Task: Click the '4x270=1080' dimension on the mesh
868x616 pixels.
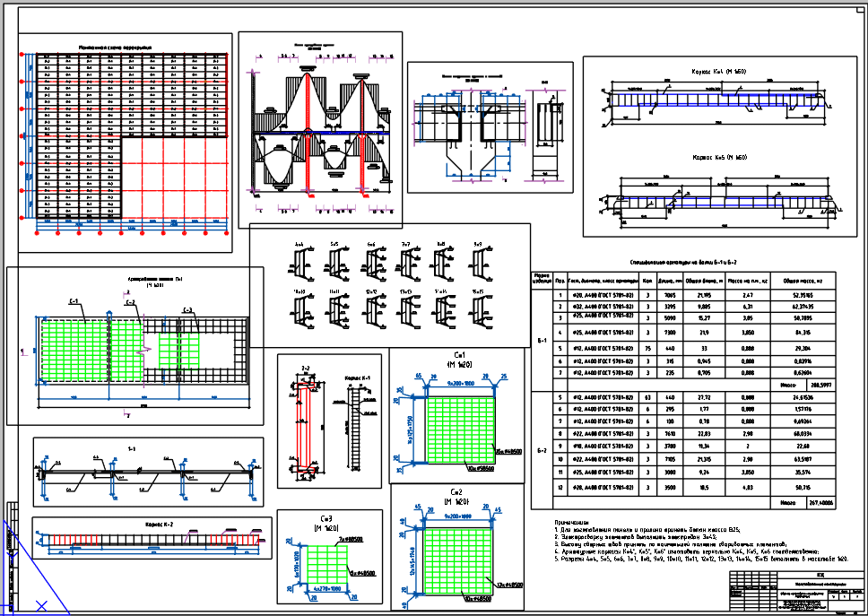Action: coord(328,589)
